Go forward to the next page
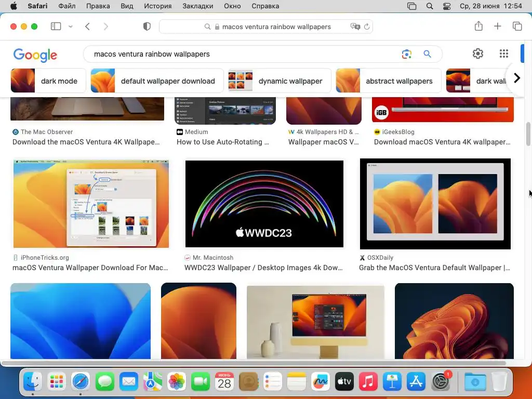Viewport: 532px width, 399px height. tap(106, 26)
